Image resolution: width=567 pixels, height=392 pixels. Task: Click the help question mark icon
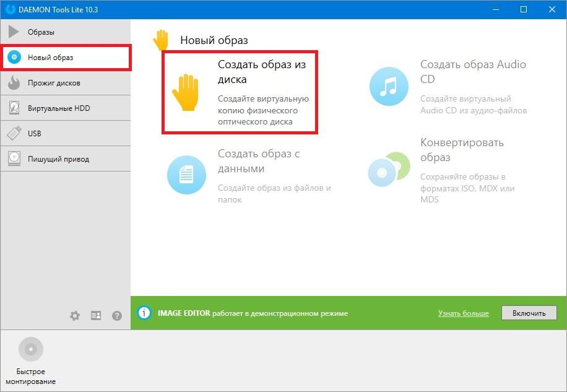point(117,316)
